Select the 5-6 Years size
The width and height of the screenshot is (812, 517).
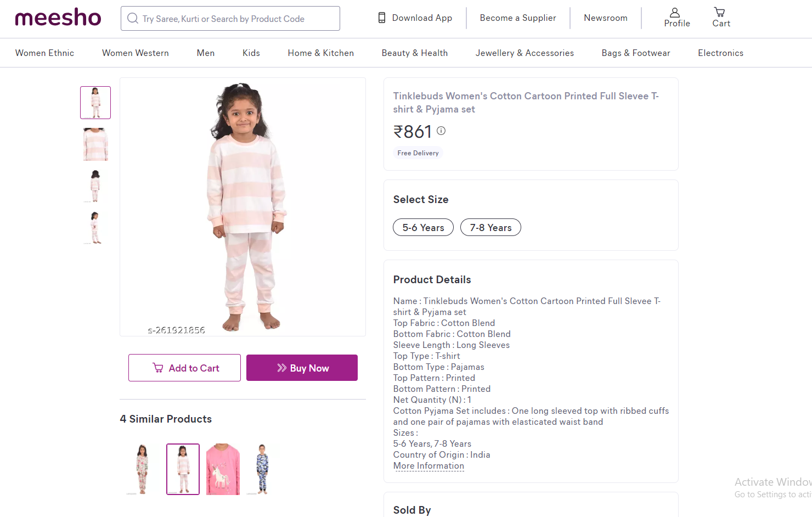click(x=423, y=227)
